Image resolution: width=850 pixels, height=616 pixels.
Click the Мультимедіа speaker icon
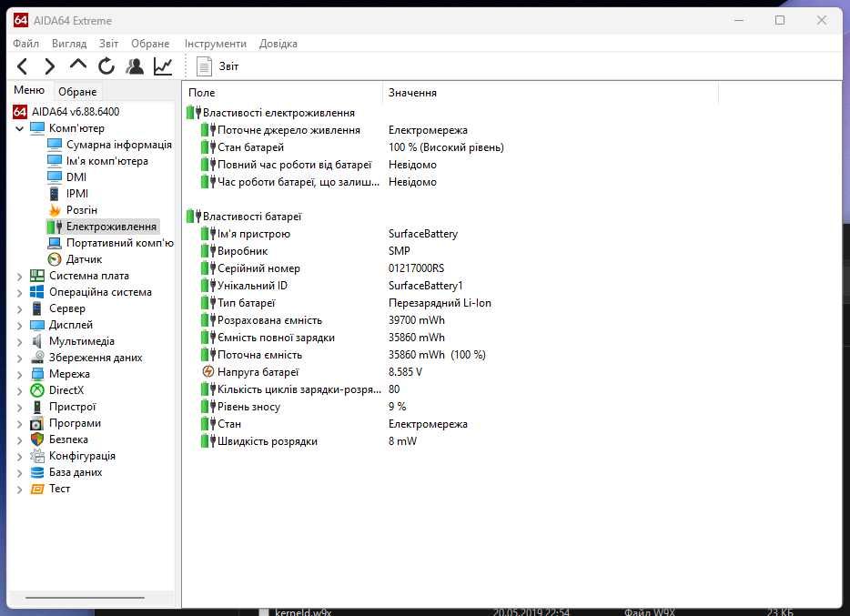(x=37, y=341)
